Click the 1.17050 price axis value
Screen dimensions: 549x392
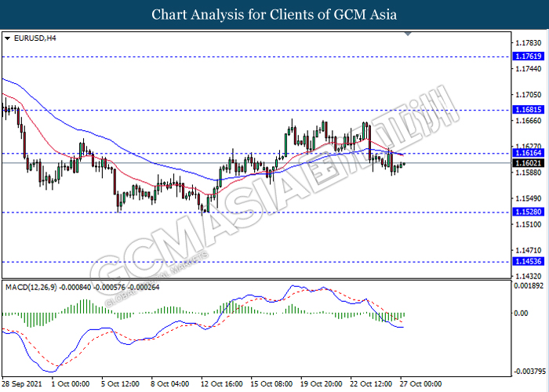pyautogui.click(x=529, y=95)
